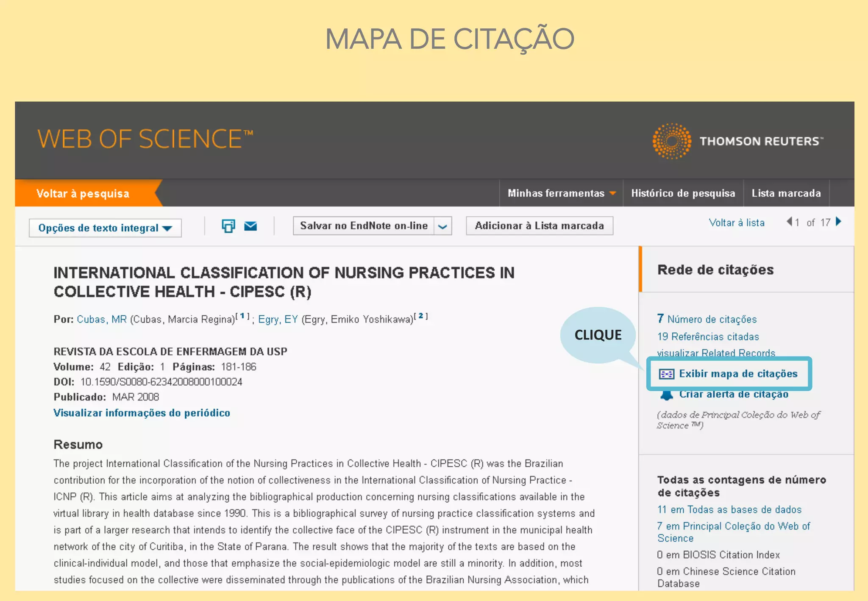Click the citation map icon
The height and width of the screenshot is (601, 868).
coord(666,374)
